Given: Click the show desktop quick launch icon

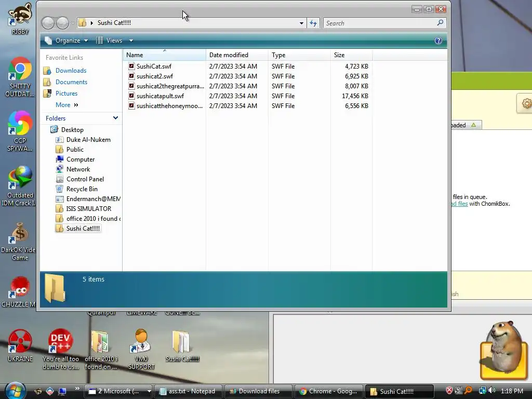Looking at the screenshot, I should (x=62, y=391).
